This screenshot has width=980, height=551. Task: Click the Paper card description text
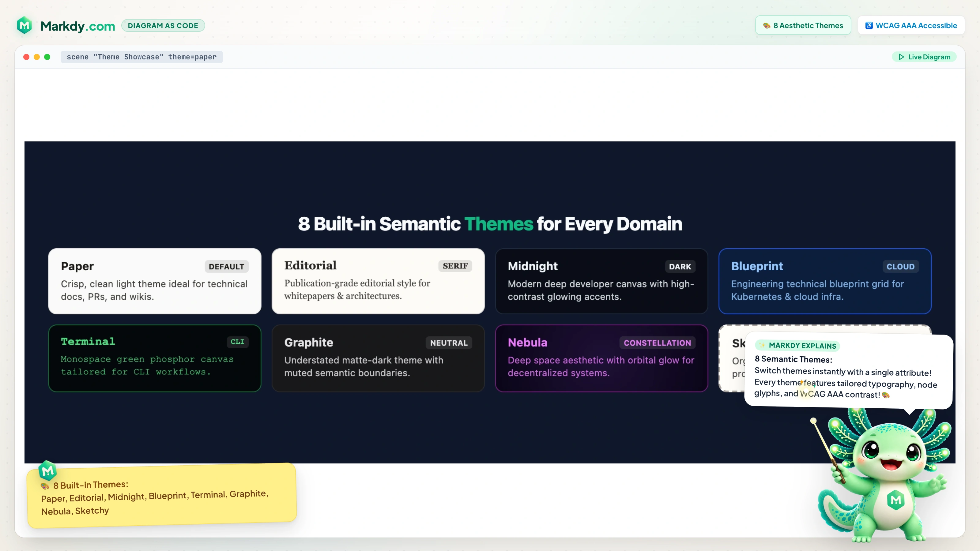[154, 290]
